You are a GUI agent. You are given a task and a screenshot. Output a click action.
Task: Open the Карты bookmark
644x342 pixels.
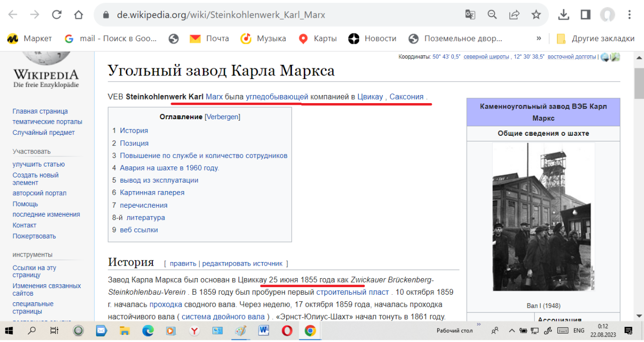317,38
